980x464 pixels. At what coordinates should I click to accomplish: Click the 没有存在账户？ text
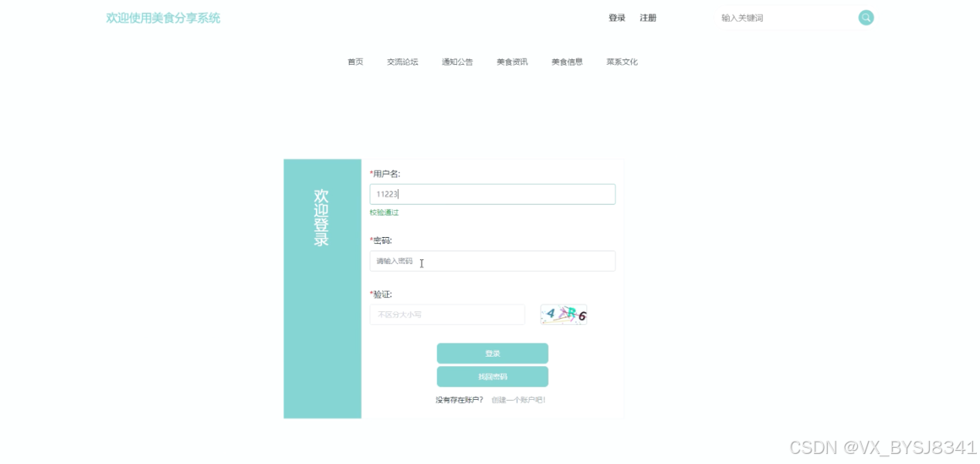[x=459, y=400]
